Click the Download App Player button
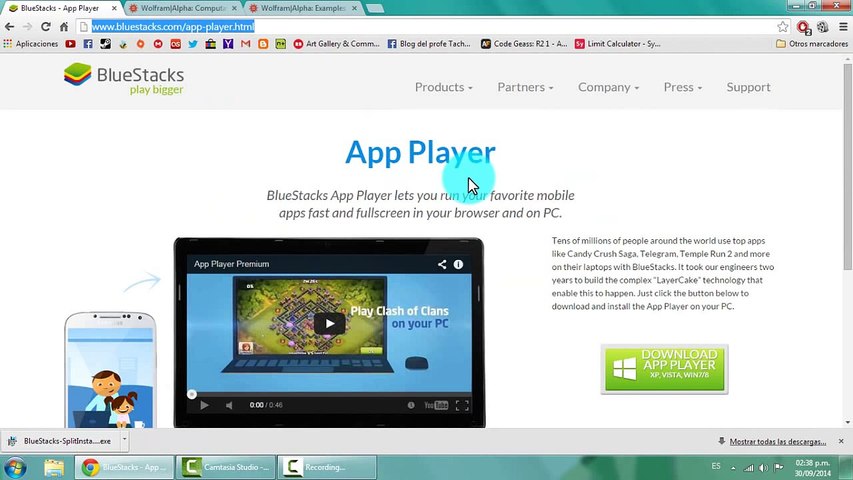The width and height of the screenshot is (853, 480). click(664, 369)
